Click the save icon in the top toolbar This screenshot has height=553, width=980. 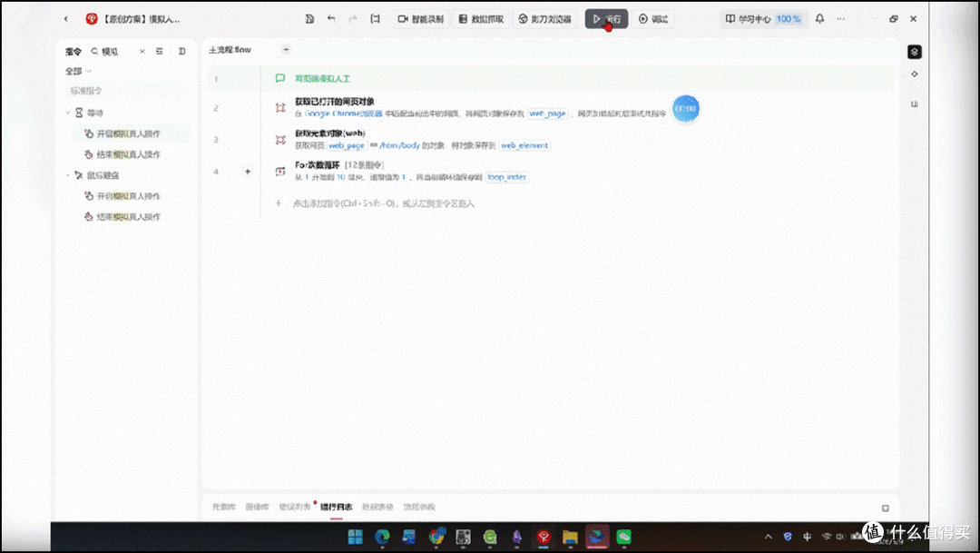[x=309, y=19]
